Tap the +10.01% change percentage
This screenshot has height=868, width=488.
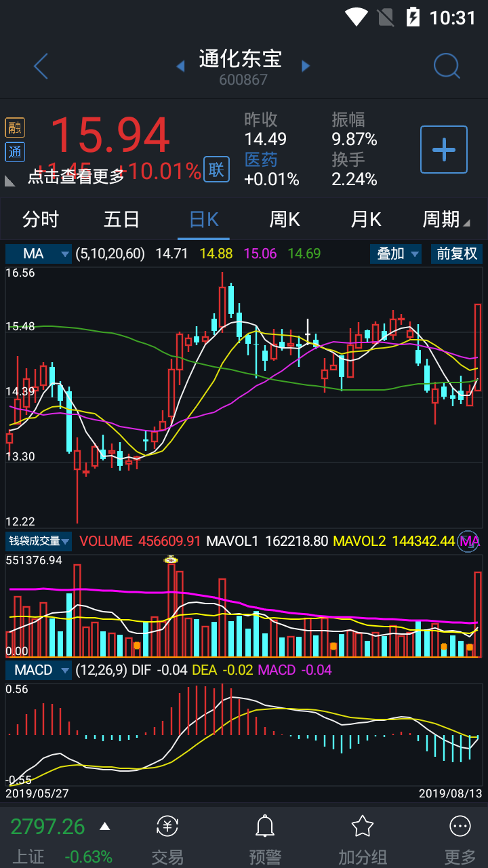(161, 171)
